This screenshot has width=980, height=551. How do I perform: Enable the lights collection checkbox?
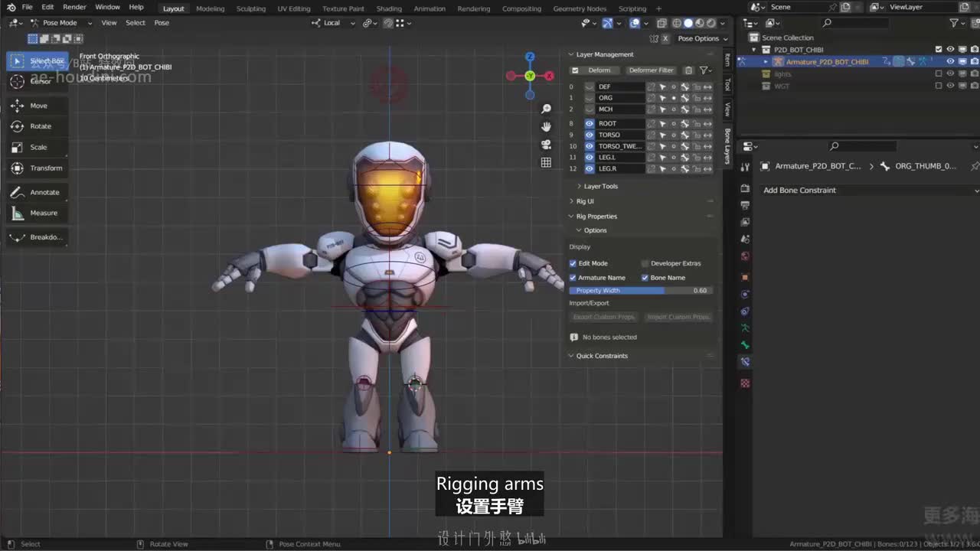click(939, 74)
